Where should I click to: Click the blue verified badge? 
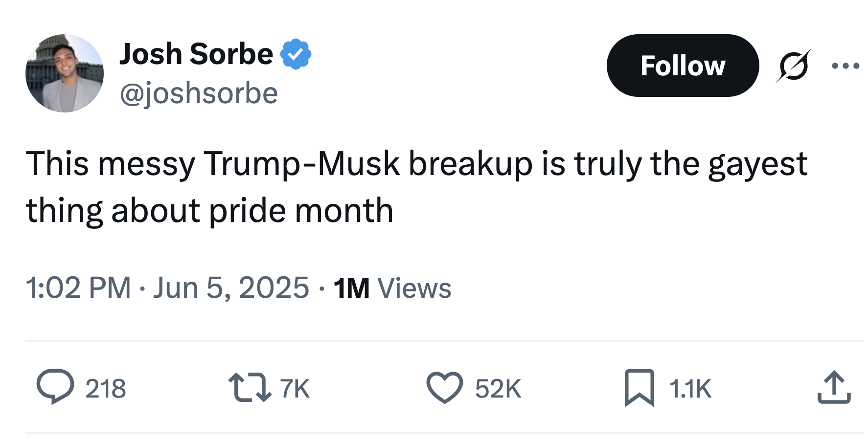296,54
